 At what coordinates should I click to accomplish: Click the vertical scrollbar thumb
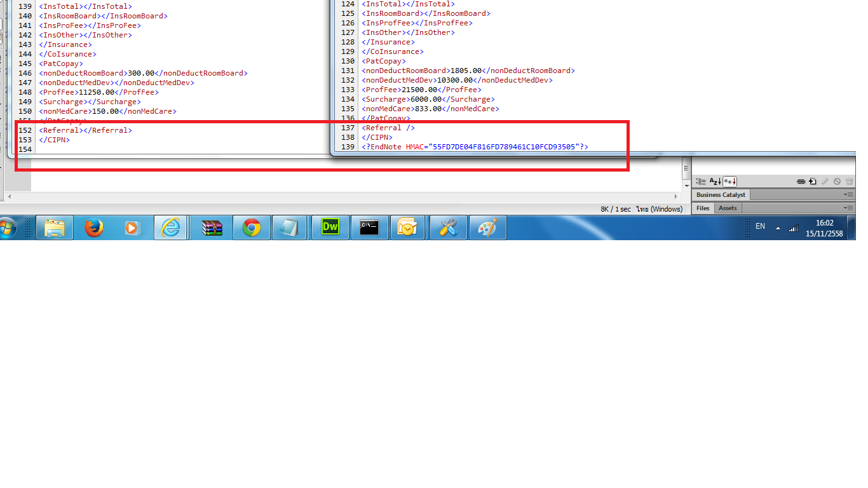[686, 168]
